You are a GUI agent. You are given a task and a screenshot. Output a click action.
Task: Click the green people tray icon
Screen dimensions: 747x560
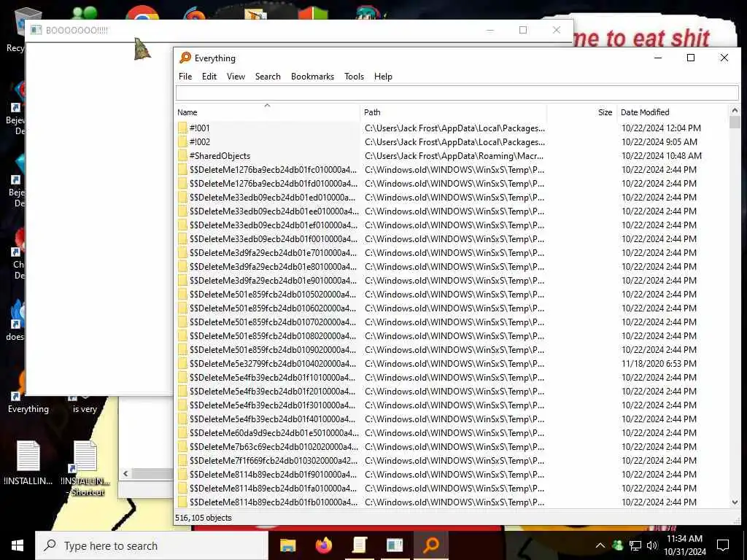[x=617, y=545]
